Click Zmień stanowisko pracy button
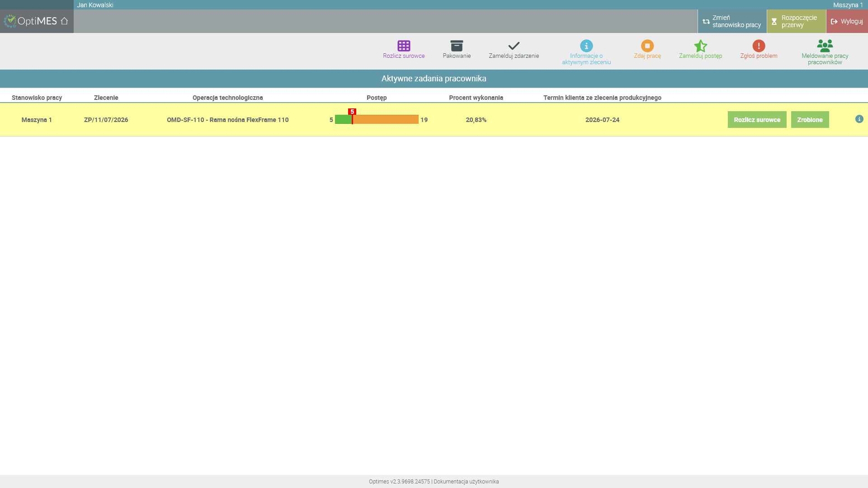Screen dimensions: 868x488 pos(732,21)
